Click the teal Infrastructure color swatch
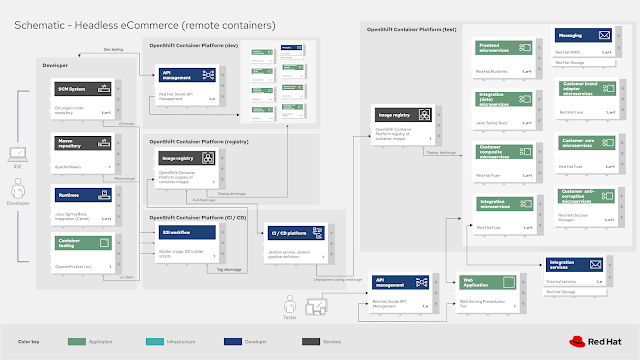Image resolution: width=640 pixels, height=360 pixels. tap(155, 342)
